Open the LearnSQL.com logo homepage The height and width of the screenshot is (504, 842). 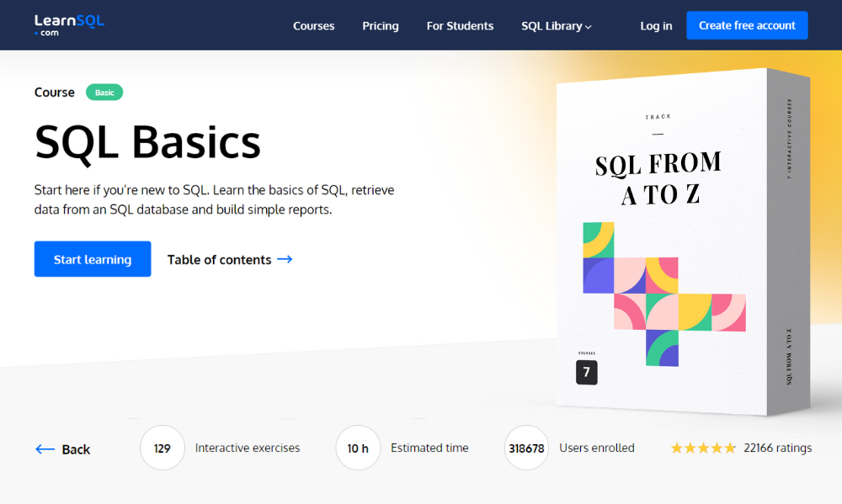click(x=69, y=25)
